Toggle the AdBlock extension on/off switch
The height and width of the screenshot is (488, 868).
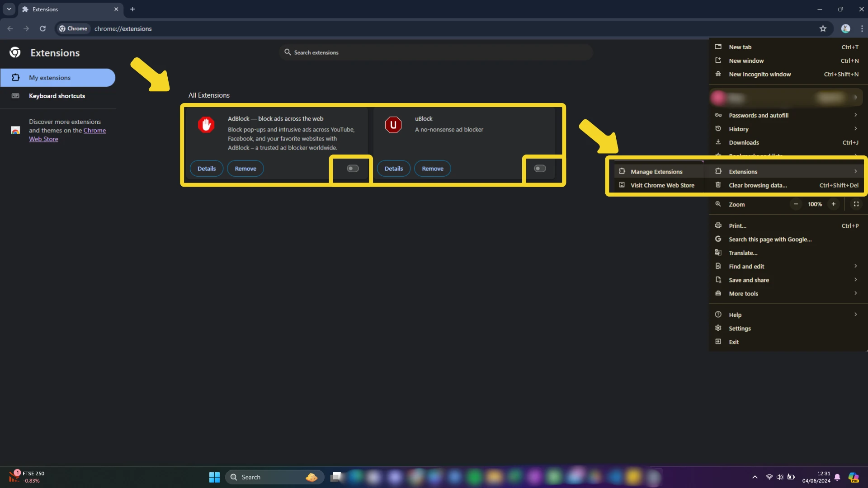point(352,169)
